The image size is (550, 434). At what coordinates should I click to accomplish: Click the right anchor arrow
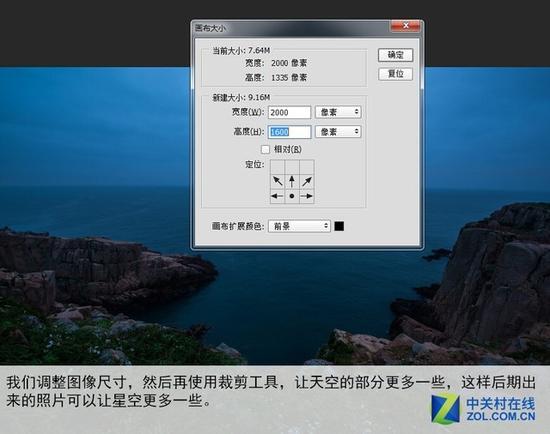[x=307, y=196]
